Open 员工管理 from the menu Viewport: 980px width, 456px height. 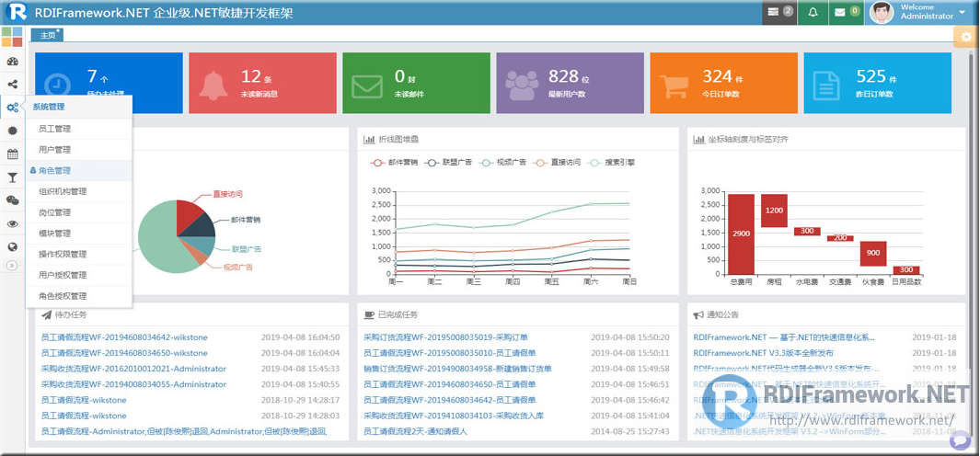(79, 130)
